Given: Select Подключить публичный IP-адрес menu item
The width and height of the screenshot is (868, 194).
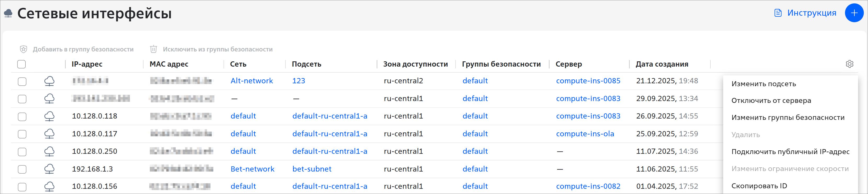Looking at the screenshot, I should (790, 152).
